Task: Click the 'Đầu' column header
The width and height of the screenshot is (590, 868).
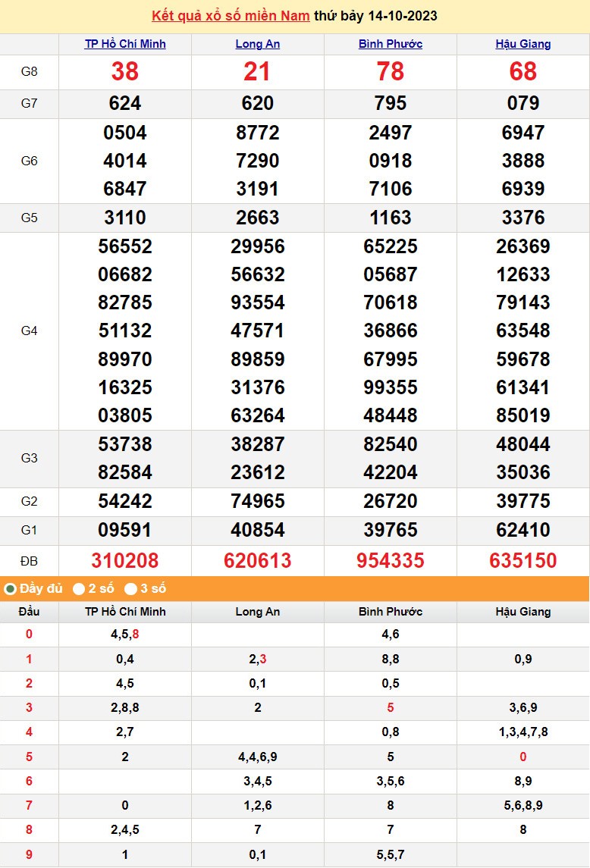Action: (29, 612)
